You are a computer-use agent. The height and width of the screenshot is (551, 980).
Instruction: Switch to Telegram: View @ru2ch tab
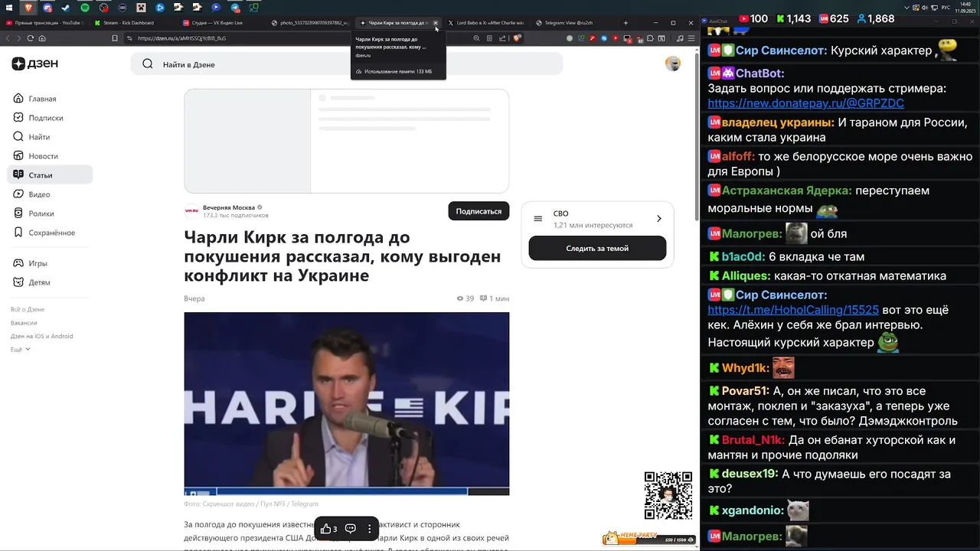[574, 23]
